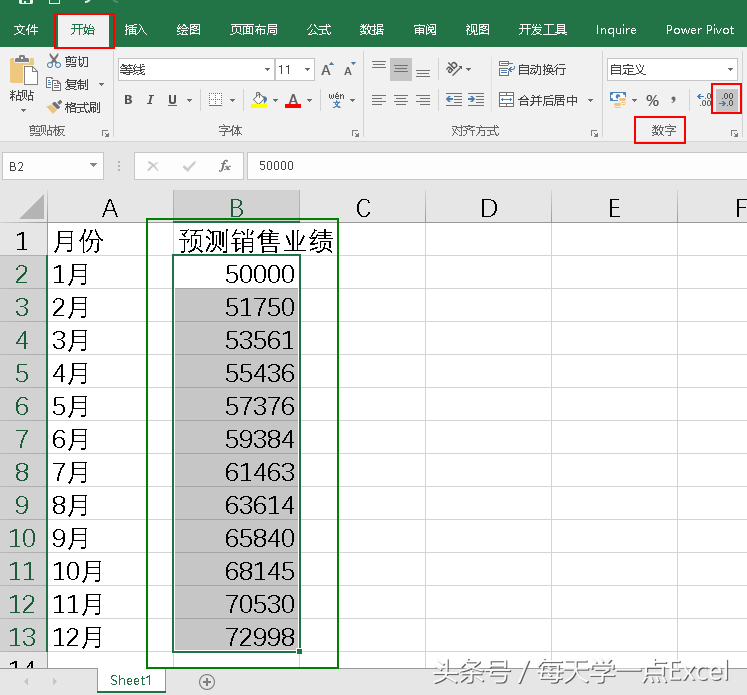Open Alignment group dialog launcher
Image resolution: width=747 pixels, height=695 pixels.
(x=595, y=134)
